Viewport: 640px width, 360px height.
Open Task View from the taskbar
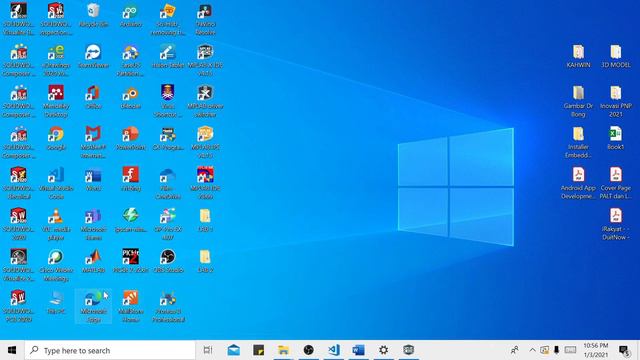208,350
